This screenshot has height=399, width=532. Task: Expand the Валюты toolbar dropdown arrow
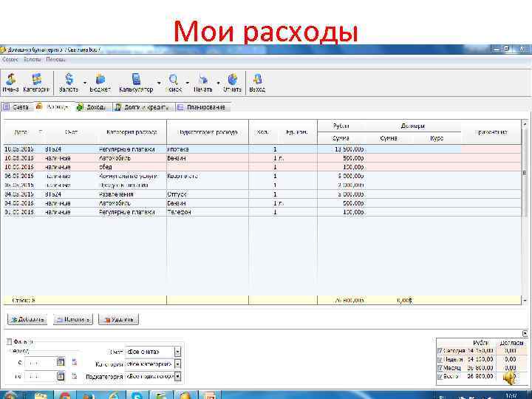point(85,83)
